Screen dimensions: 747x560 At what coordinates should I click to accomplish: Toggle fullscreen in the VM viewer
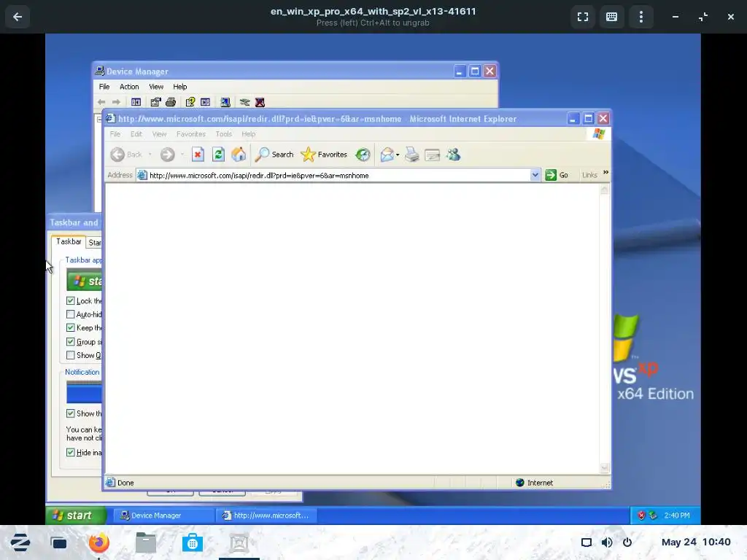click(583, 17)
